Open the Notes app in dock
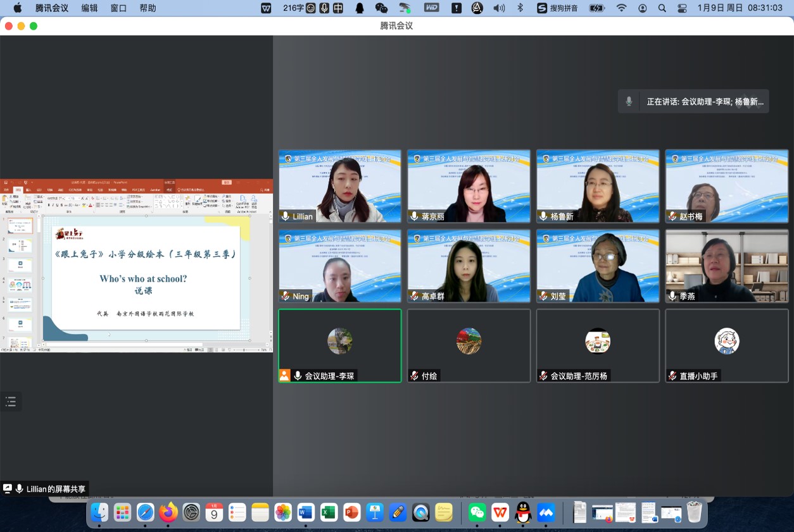 point(260,512)
